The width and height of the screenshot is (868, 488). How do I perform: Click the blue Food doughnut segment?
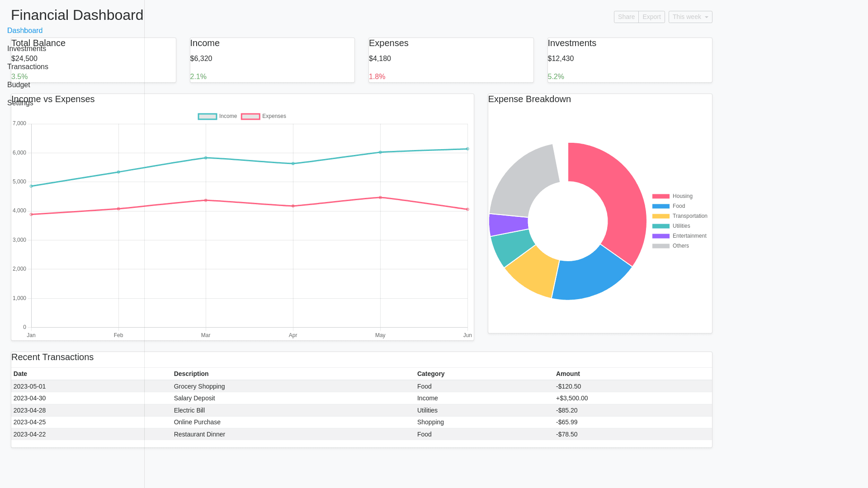588,277
